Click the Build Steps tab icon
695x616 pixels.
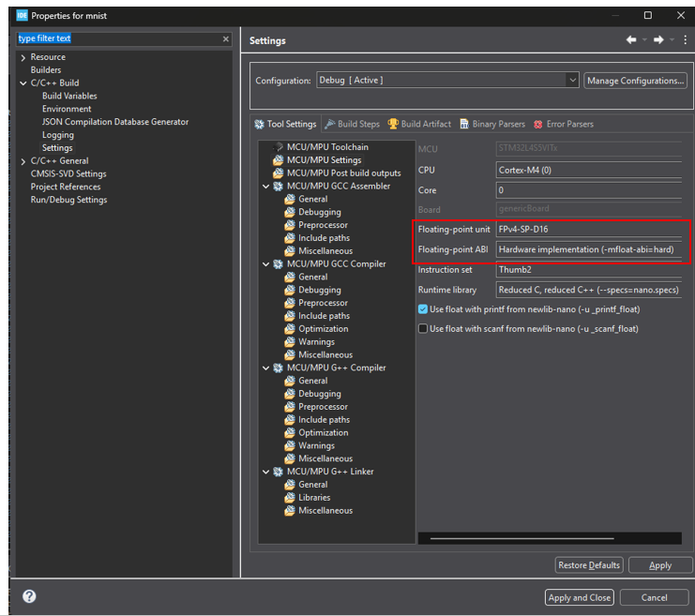coord(330,124)
